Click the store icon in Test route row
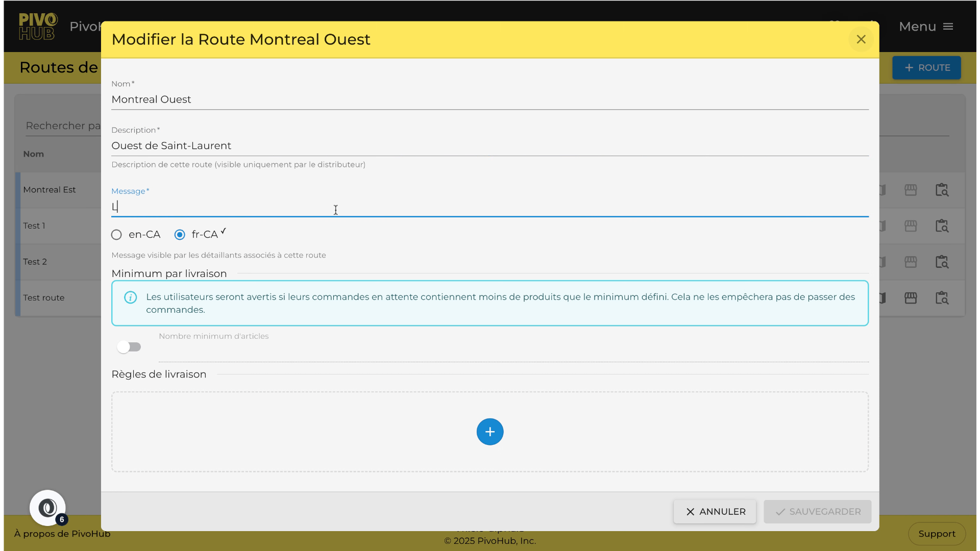This screenshot has height=551, width=980. point(911,298)
